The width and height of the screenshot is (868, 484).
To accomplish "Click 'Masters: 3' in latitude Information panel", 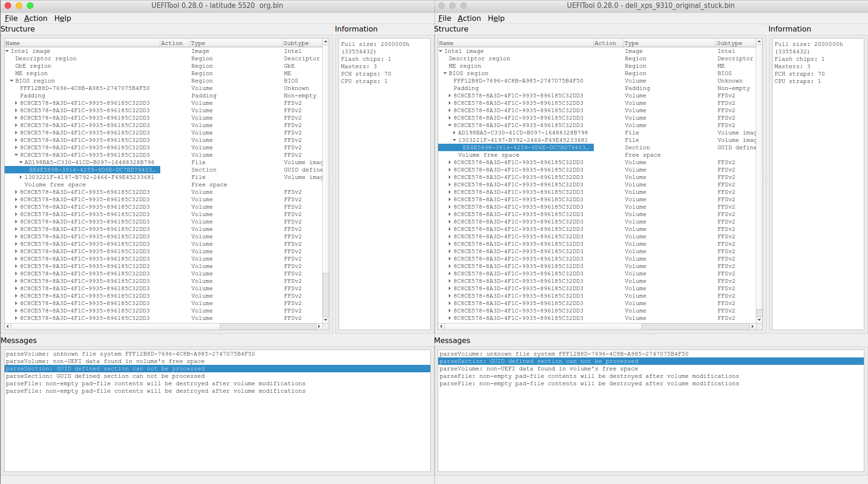I will point(359,66).
